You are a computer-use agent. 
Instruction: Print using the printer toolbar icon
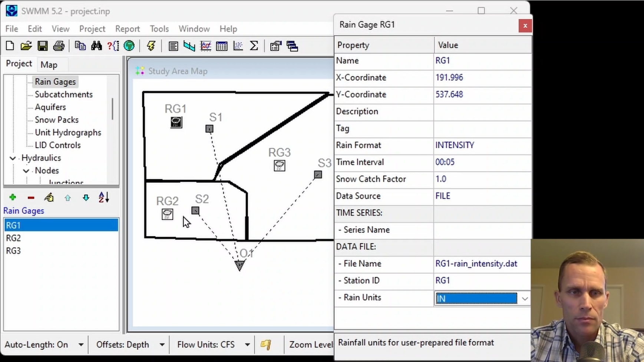pos(59,46)
